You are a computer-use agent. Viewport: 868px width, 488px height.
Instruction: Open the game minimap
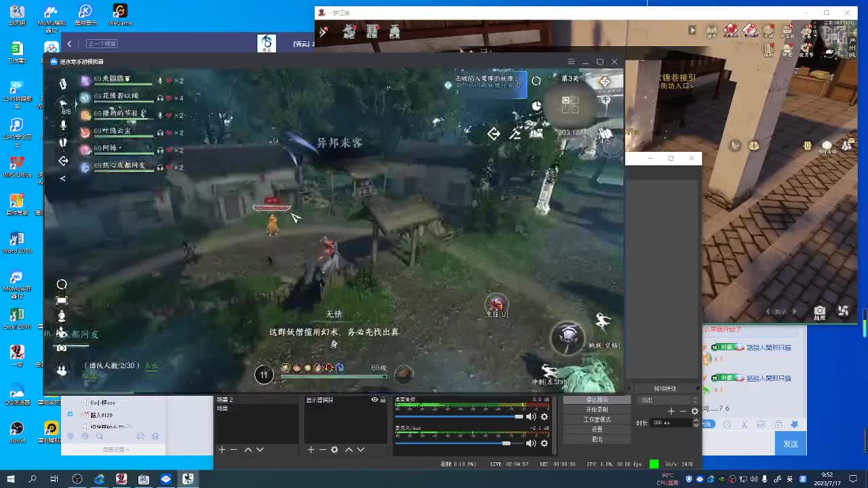(x=570, y=104)
